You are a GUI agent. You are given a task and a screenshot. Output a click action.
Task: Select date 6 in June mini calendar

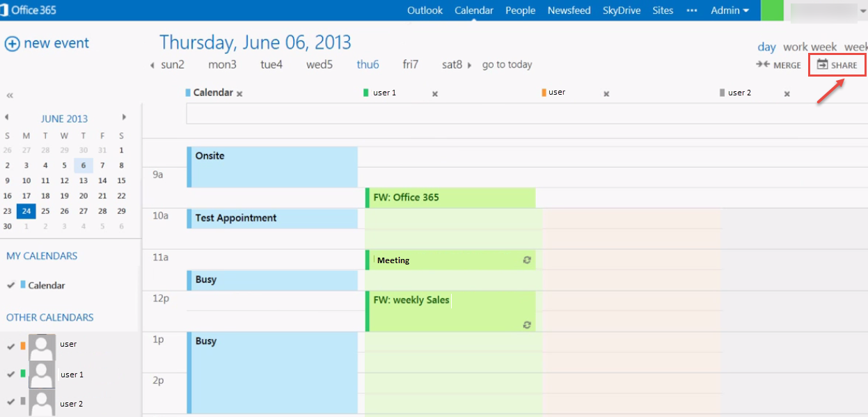pyautogui.click(x=84, y=165)
